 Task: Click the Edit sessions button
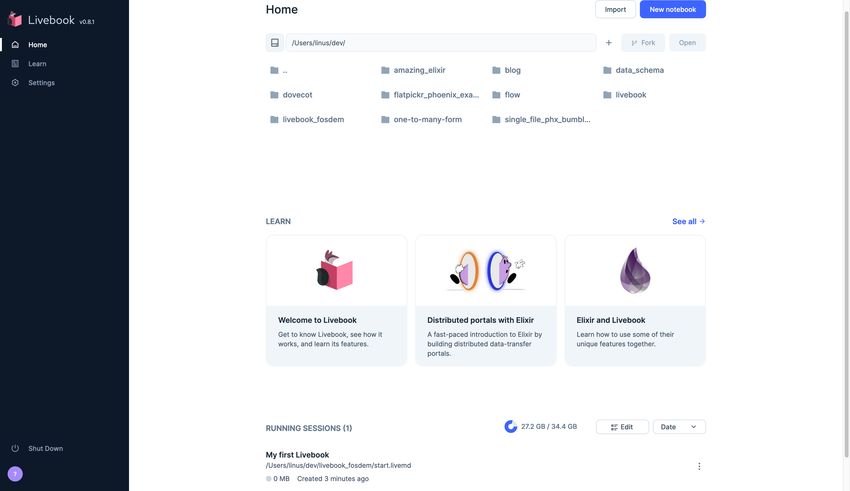[622, 427]
